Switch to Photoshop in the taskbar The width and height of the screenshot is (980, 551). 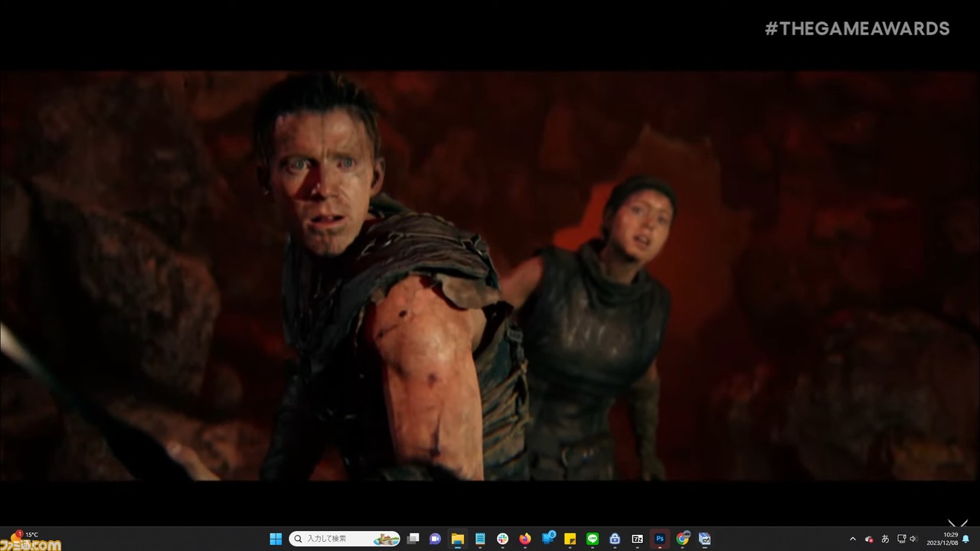(659, 539)
